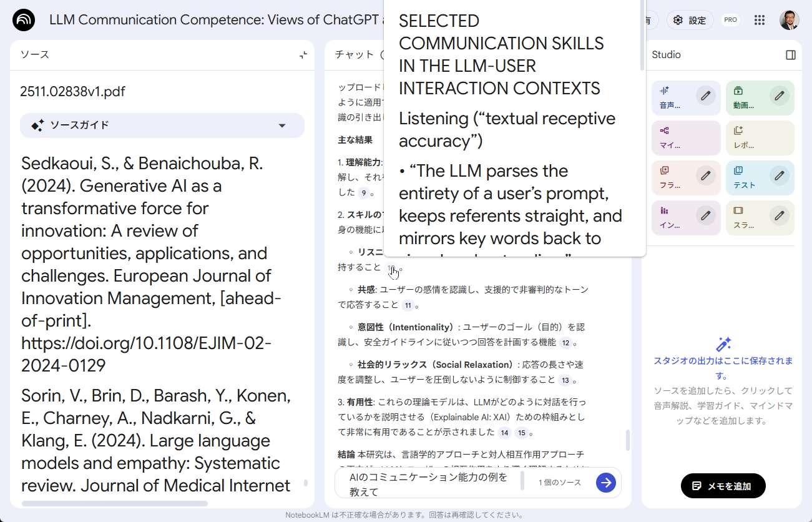Screen dimensions: 812x522
Task: Click the NotebookLM logo
Action: click(x=24, y=20)
